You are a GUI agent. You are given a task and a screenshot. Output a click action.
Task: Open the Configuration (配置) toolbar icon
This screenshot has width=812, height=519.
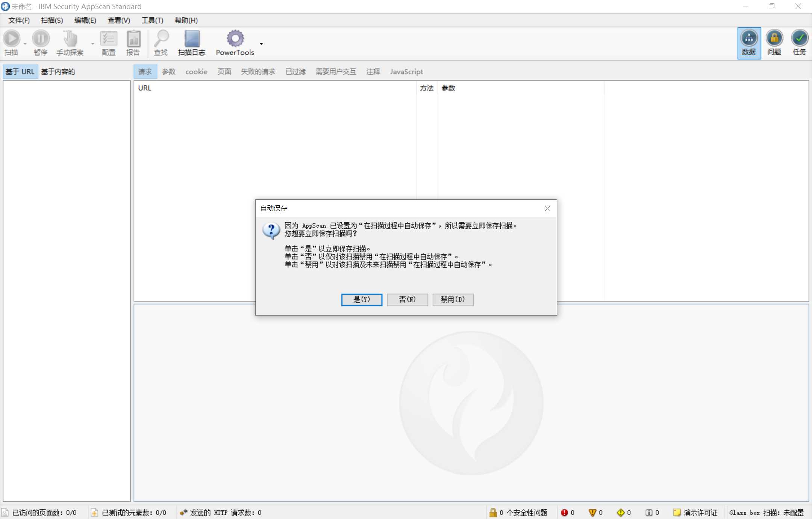click(x=109, y=38)
